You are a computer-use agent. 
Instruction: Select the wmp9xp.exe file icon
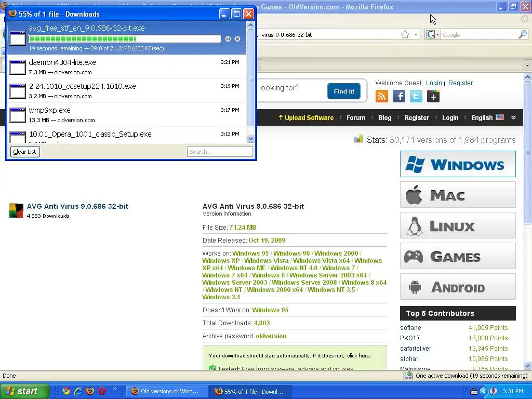(x=18, y=115)
